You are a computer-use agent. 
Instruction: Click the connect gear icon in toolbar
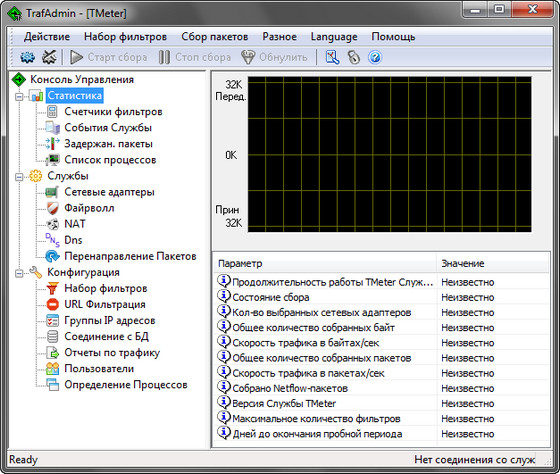click(x=28, y=57)
